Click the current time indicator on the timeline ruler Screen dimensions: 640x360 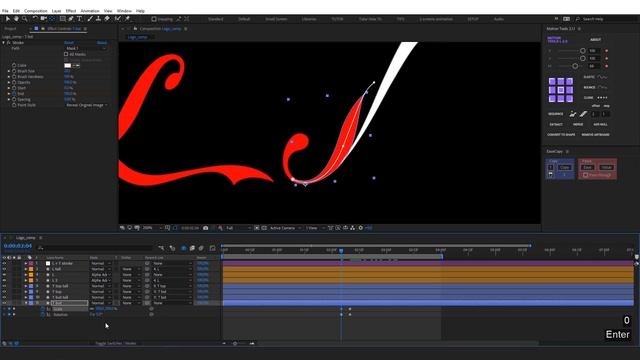[341, 250]
